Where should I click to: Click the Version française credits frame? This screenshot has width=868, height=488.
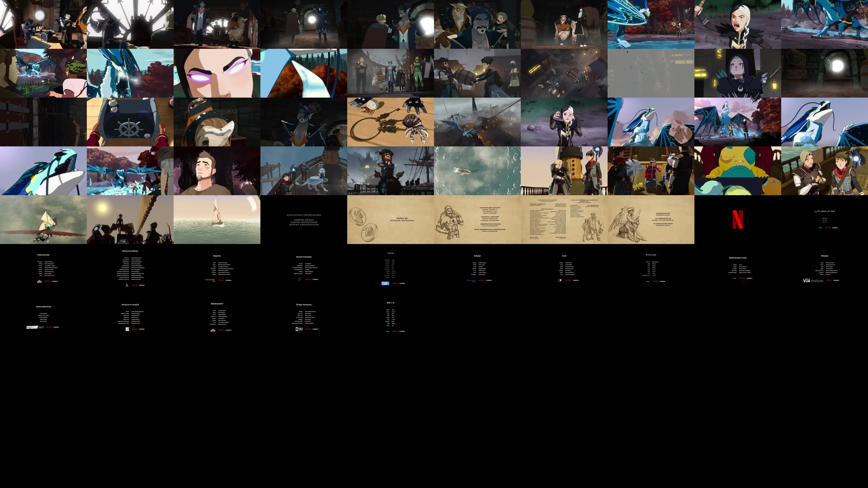(304, 268)
